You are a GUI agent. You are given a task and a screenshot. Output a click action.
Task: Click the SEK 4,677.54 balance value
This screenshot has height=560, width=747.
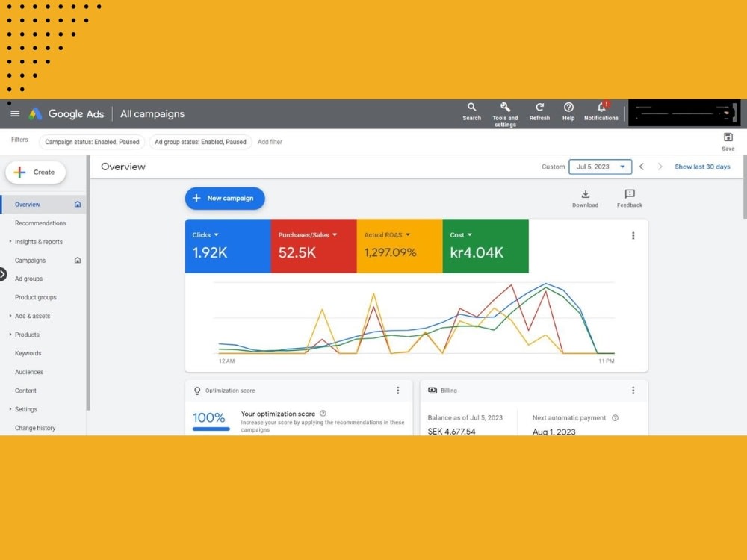[x=452, y=431]
